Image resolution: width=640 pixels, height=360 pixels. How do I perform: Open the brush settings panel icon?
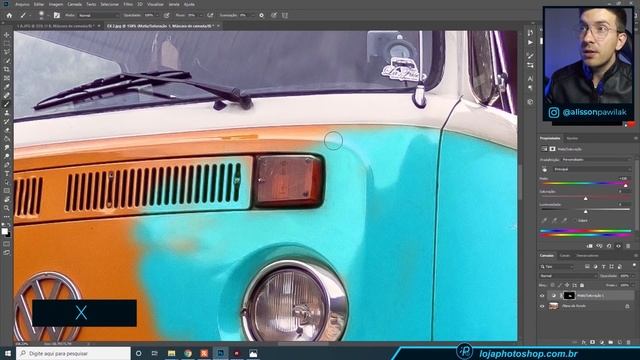point(57,15)
